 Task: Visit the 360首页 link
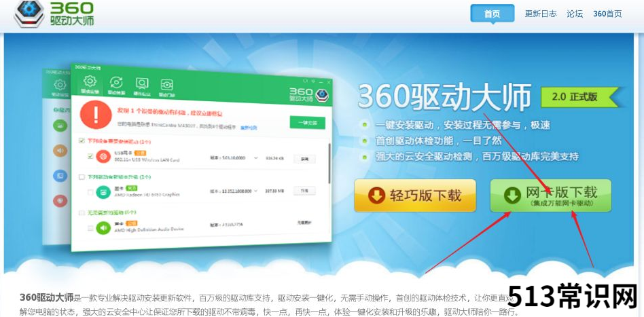tap(607, 14)
